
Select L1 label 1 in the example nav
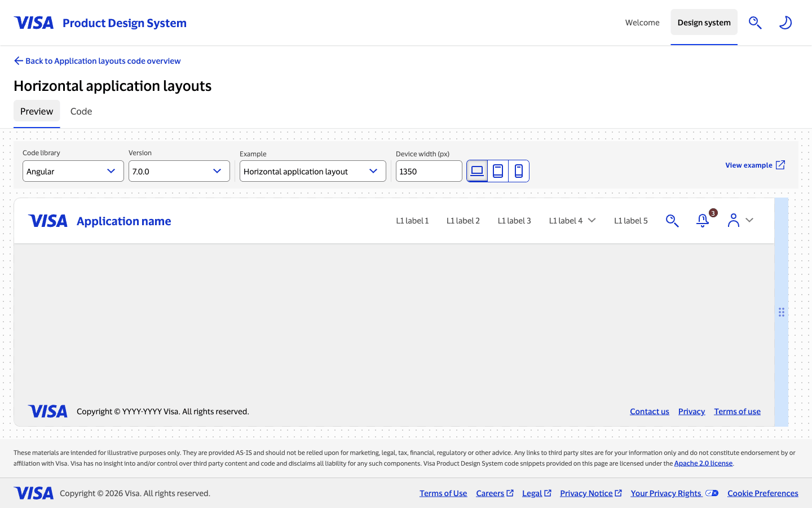tap(412, 221)
